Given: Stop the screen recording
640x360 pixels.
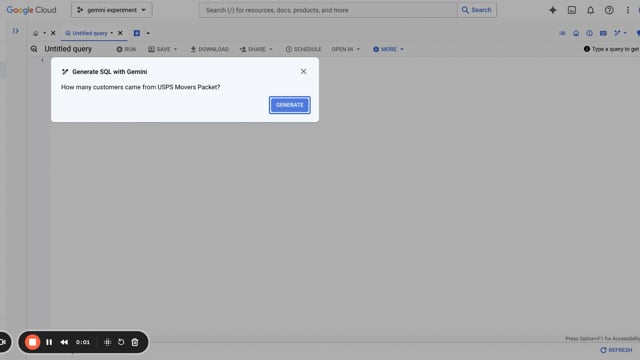Looking at the screenshot, I should coord(32,342).
